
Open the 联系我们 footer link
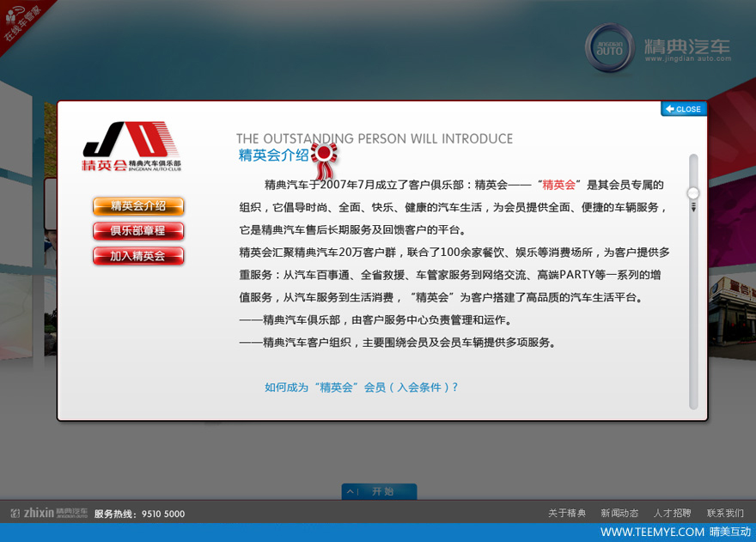725,513
